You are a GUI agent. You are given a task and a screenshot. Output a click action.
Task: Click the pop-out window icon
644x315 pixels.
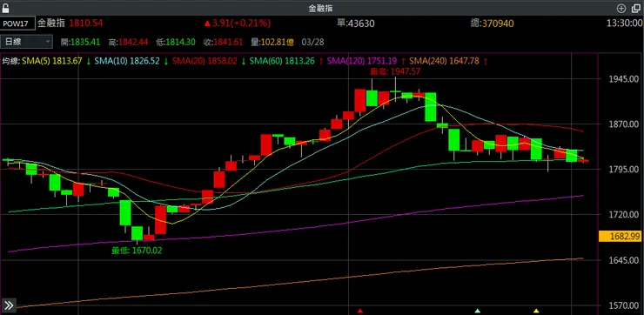coord(636,8)
